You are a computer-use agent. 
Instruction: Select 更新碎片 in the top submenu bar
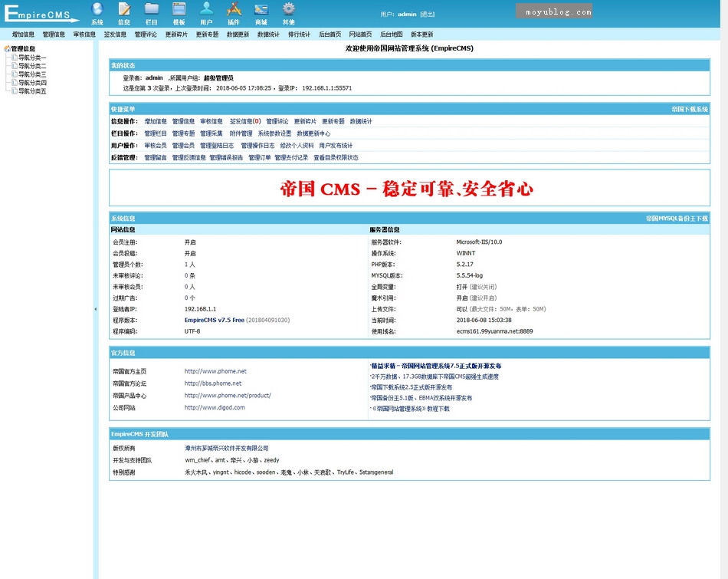click(176, 35)
